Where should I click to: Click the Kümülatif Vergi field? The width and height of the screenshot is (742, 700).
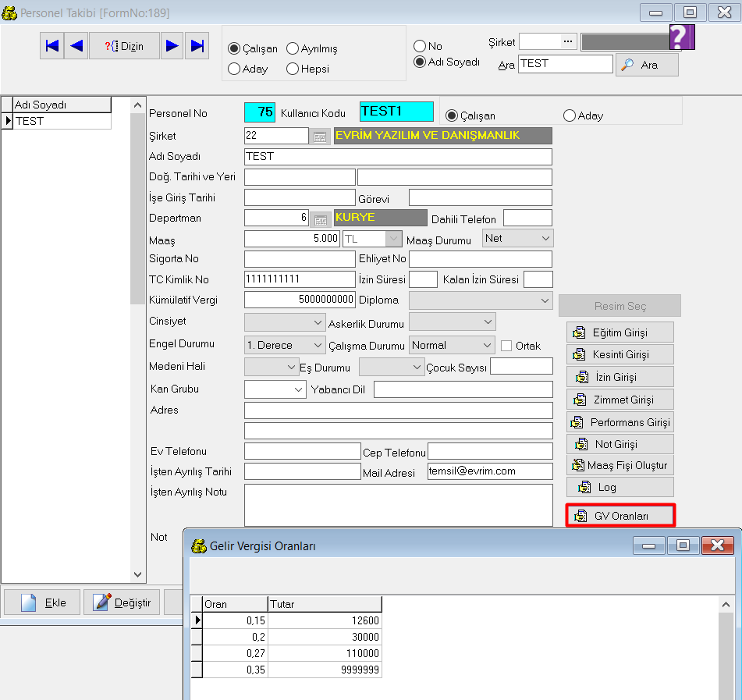pos(300,300)
